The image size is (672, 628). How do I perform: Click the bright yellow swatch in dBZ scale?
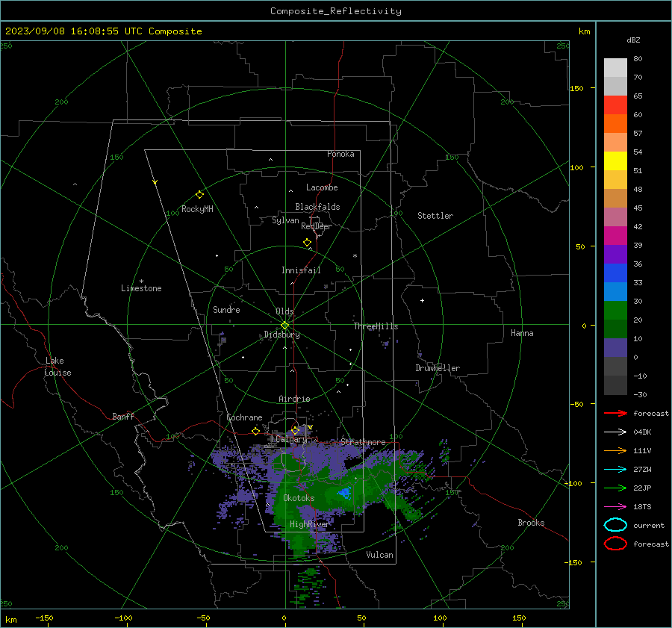coord(615,161)
